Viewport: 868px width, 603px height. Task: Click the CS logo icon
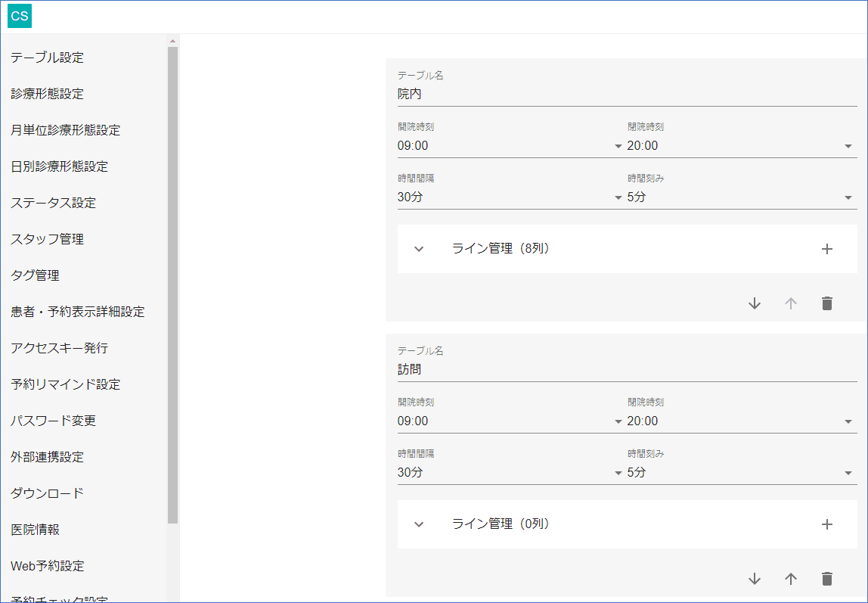pyautogui.click(x=20, y=17)
